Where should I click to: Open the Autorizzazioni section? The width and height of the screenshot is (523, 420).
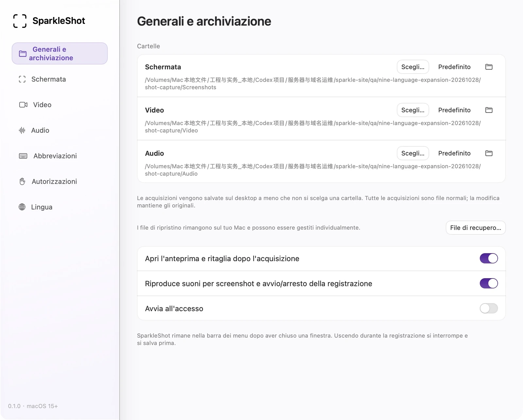point(59,181)
